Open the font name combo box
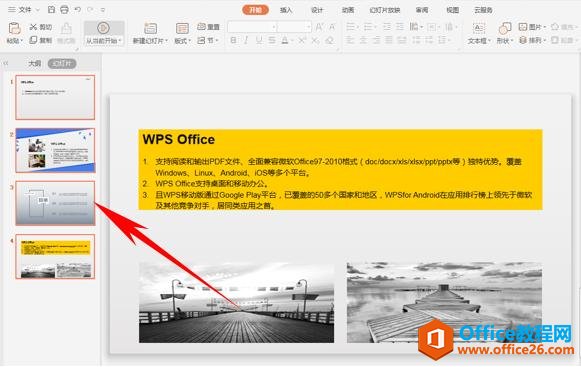The image size is (581, 367). point(252,27)
